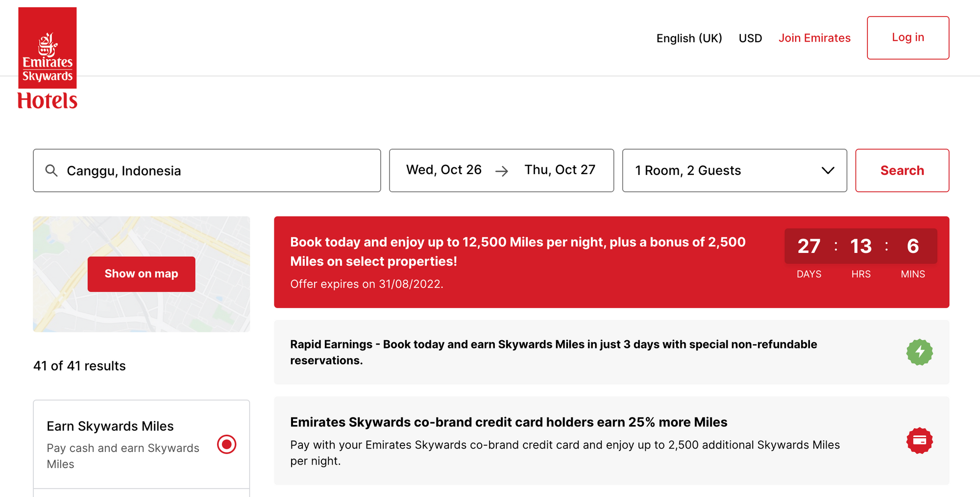Click the countdown days number 27

click(808, 246)
